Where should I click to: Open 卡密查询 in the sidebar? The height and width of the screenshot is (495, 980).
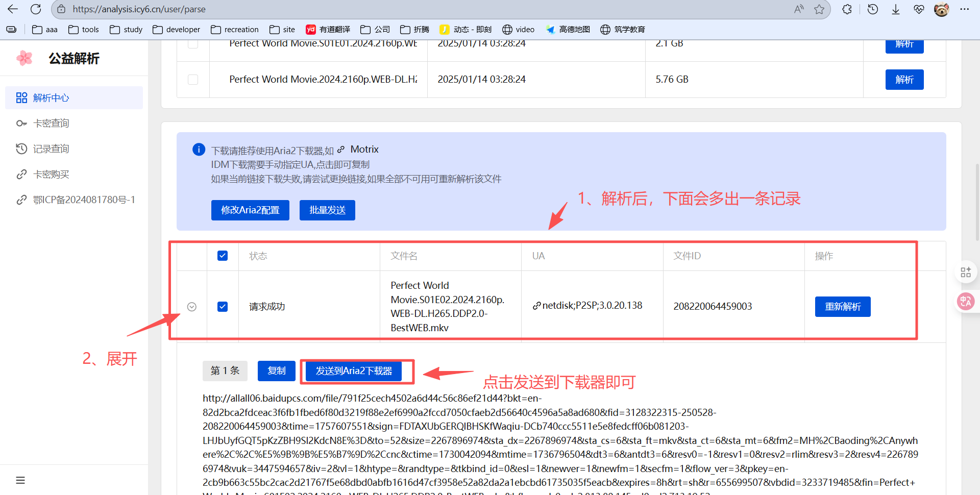(51, 123)
